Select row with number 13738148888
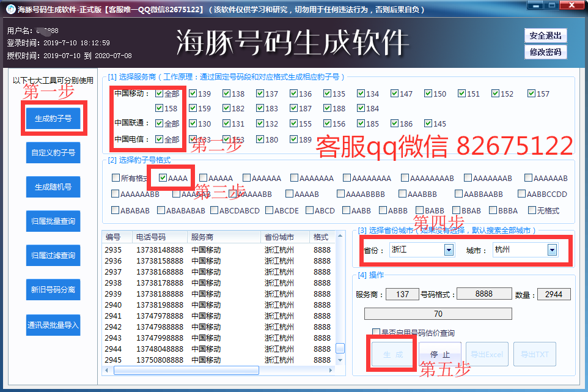This screenshot has width=588, height=392. tap(219, 250)
